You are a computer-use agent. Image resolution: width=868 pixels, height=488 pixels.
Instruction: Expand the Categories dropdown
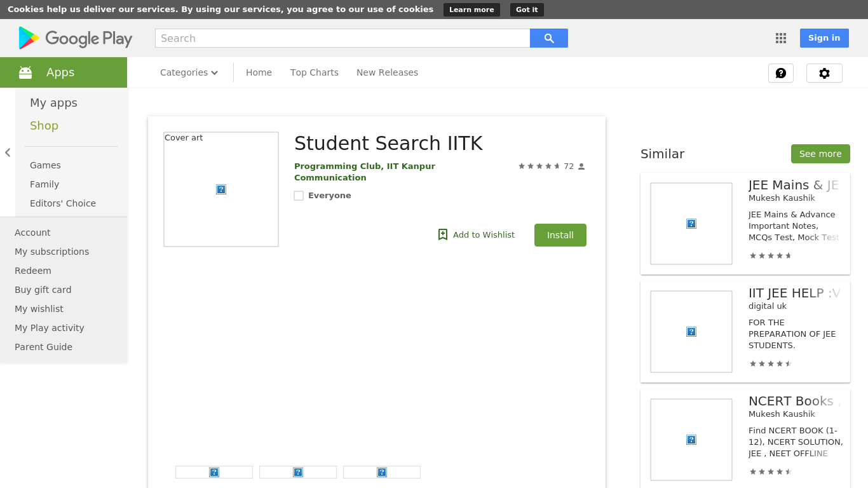click(189, 72)
